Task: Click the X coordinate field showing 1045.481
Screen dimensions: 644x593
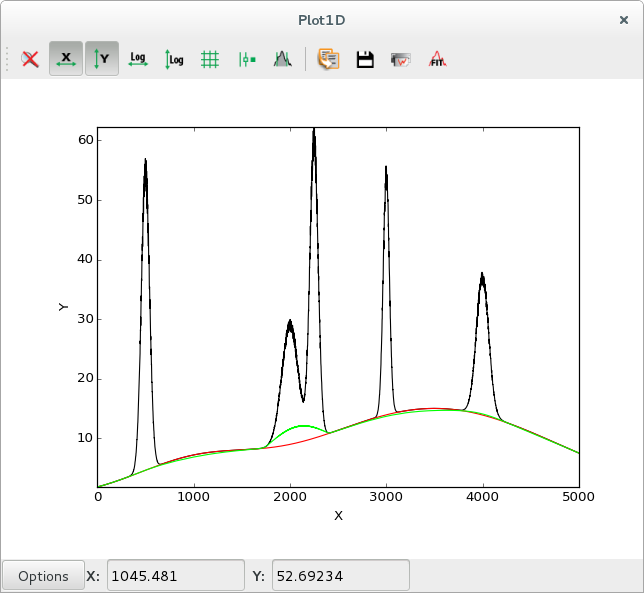Action: 175,576
